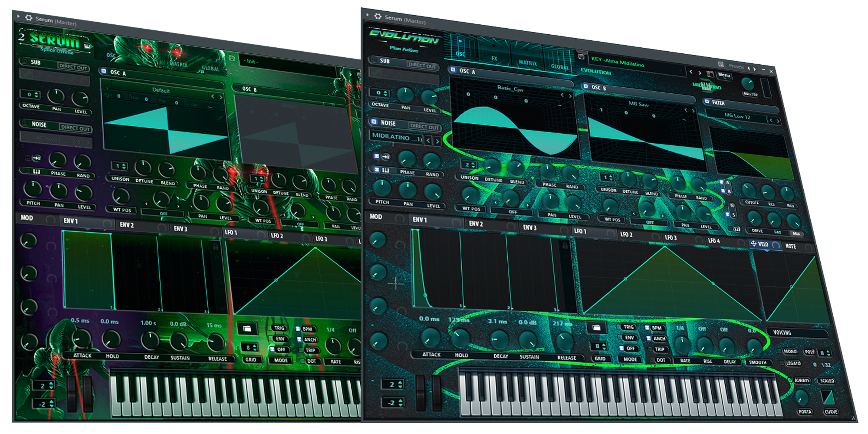Open filter type selector MG Low 12
Screen dimensions: 868x434
(x=736, y=116)
